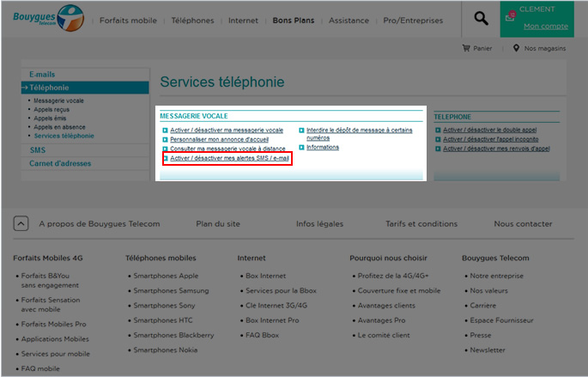Click the Informations link
This screenshot has height=377, width=588.
[323, 148]
